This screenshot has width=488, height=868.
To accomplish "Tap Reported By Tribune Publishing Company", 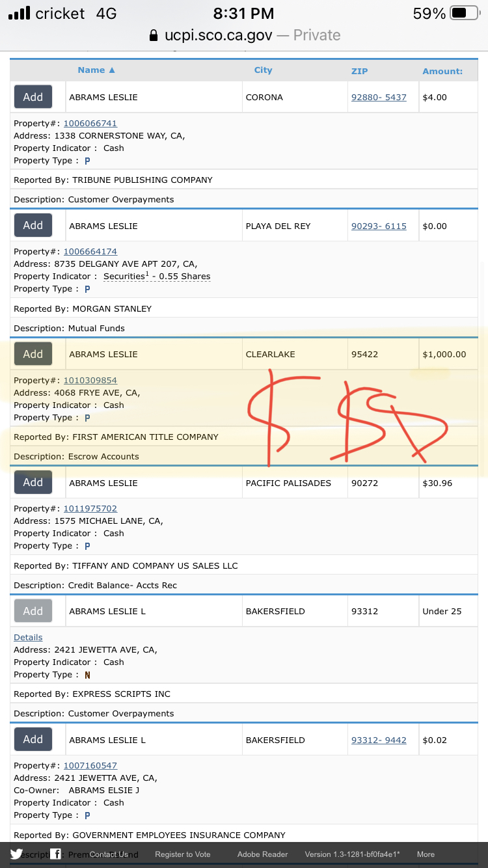I will tap(113, 180).
